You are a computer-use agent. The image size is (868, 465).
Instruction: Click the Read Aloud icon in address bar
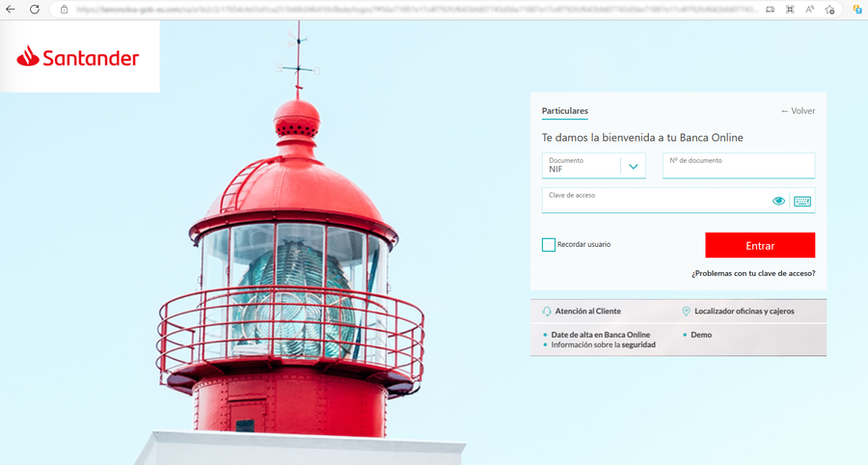809,9
